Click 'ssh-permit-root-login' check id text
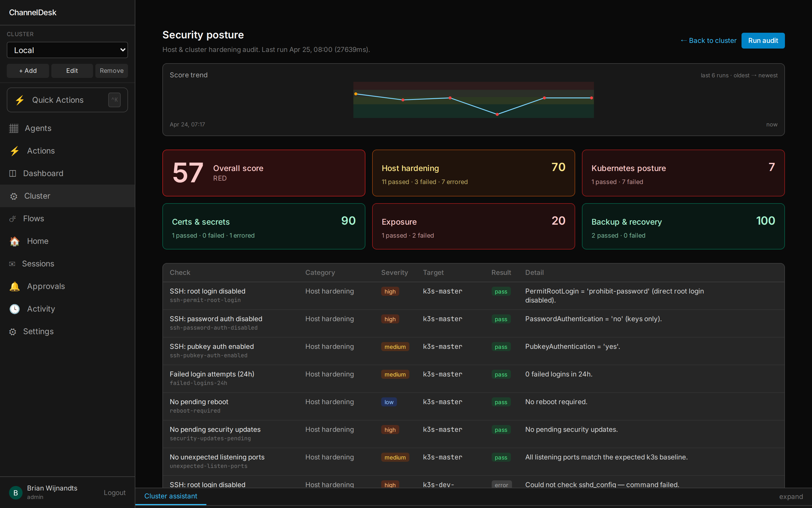The height and width of the screenshot is (508, 812). (x=205, y=300)
